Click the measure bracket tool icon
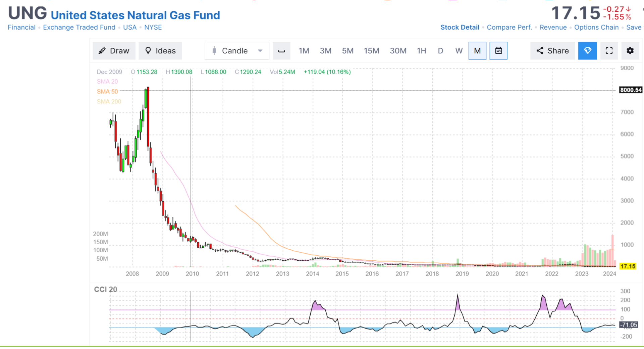The image size is (644, 349). (281, 51)
